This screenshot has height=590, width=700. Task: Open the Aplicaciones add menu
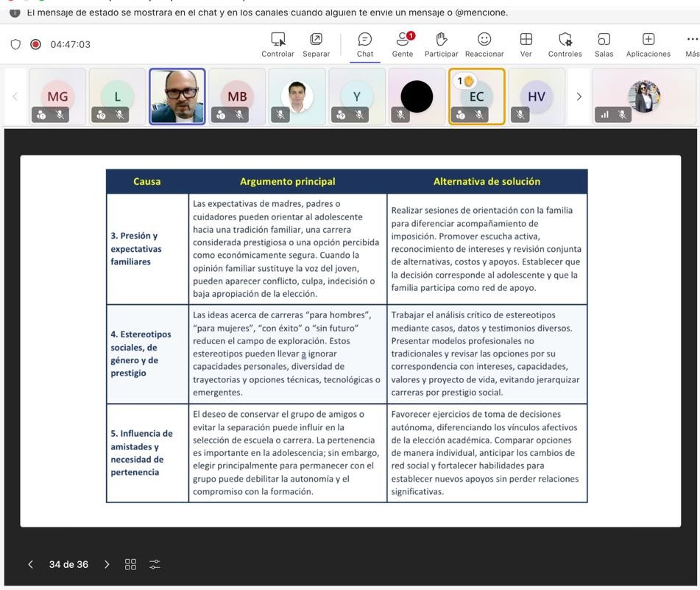648,45
